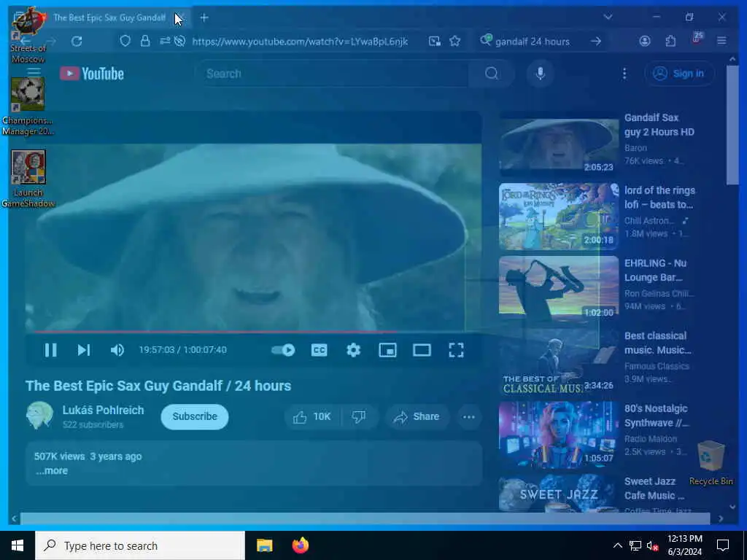Open YouTube settings three-dot menu
Viewport: 747px width, 560px height.
624,74
